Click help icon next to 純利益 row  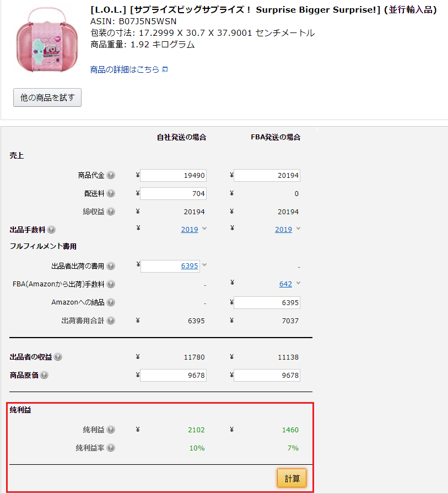pyautogui.click(x=111, y=430)
